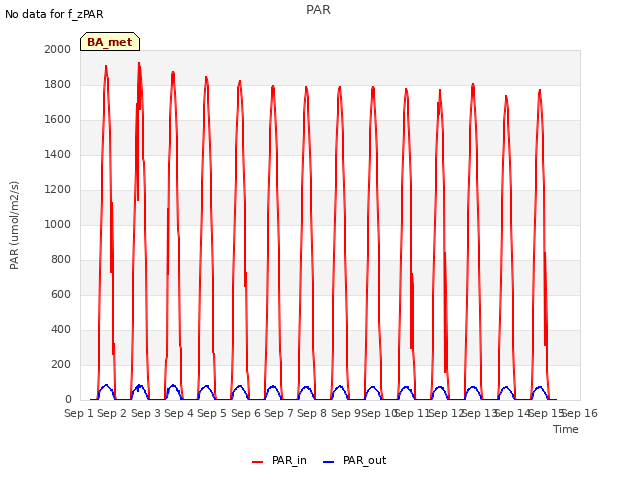Viewport: 640px width, 480px height.
Task: Click the PAR_in peak on Sep 12
Action: (473, 85)
